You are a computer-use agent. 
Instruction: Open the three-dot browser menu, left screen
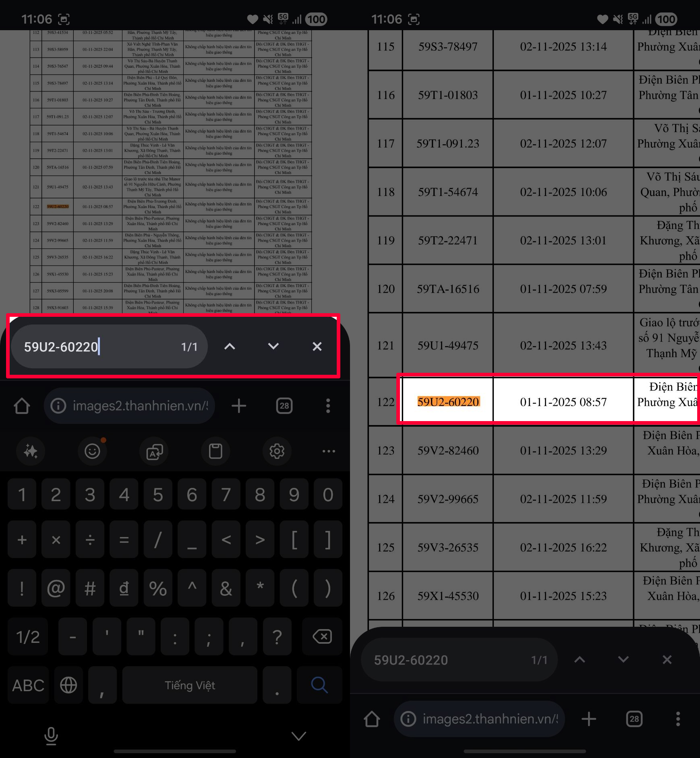point(328,406)
